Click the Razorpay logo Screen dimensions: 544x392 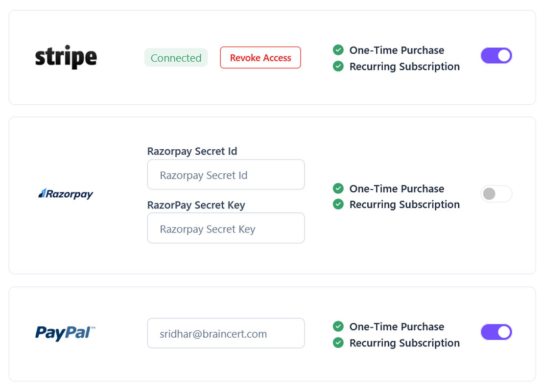(x=66, y=194)
